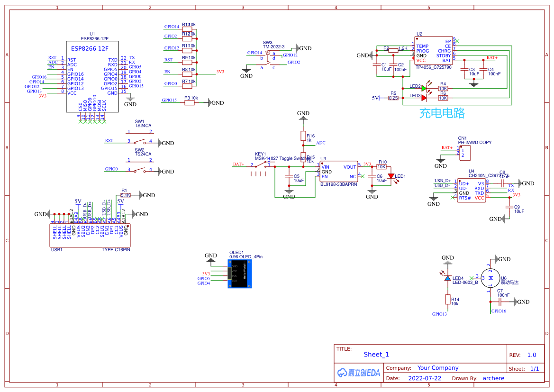The height and width of the screenshot is (392, 554).
Task: Click the GPIO16 net label below motor
Action: click(499, 311)
